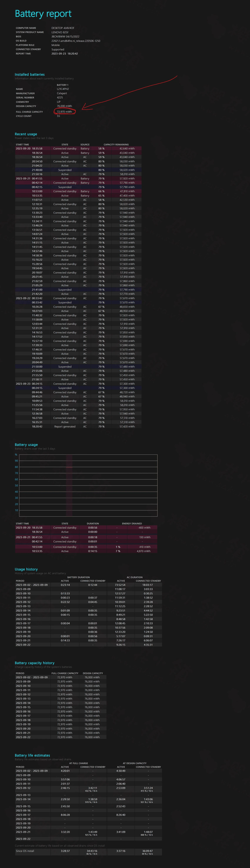Click the OS build version string
250x868 pixels.
point(76,41)
